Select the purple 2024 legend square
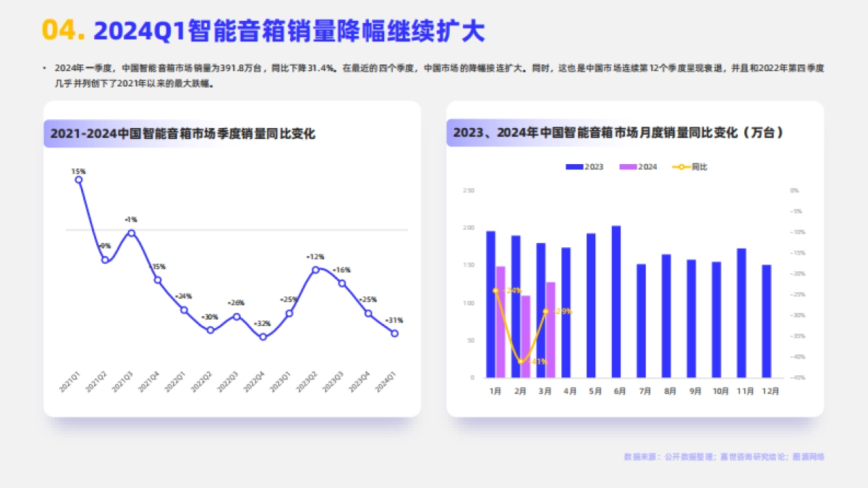Viewport: 868px width, 488px height. click(x=626, y=168)
